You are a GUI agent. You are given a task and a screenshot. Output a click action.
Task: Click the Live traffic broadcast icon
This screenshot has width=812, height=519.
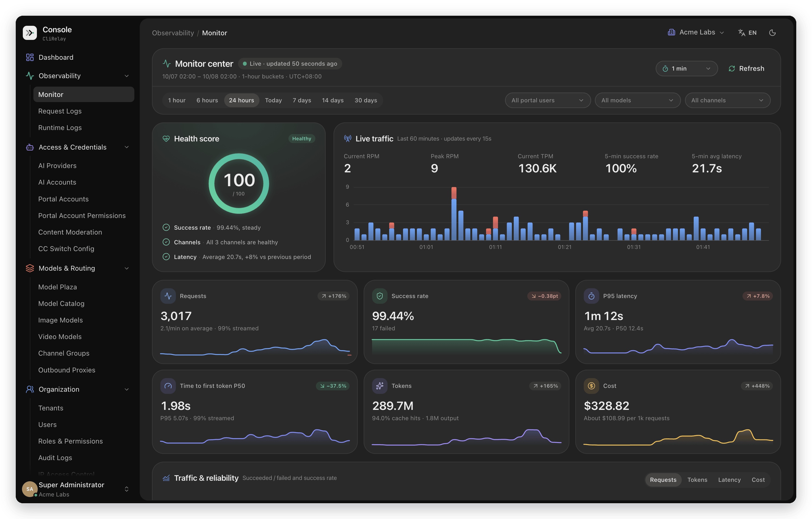348,139
